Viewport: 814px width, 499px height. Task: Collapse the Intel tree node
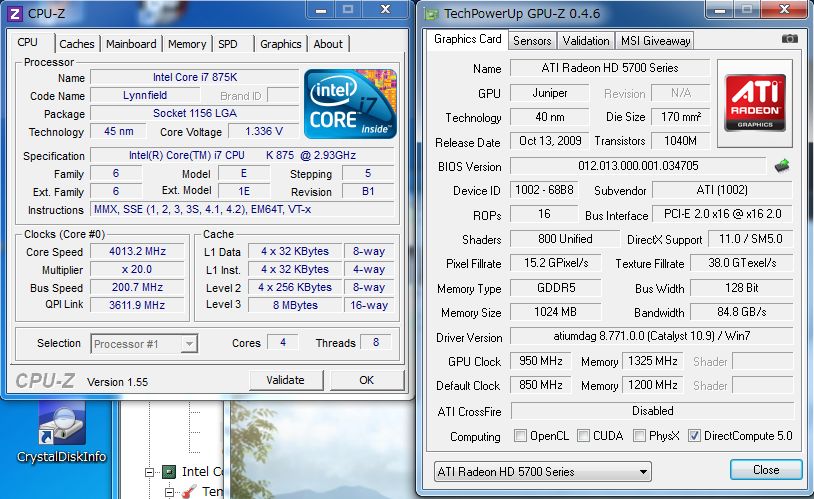click(x=150, y=472)
